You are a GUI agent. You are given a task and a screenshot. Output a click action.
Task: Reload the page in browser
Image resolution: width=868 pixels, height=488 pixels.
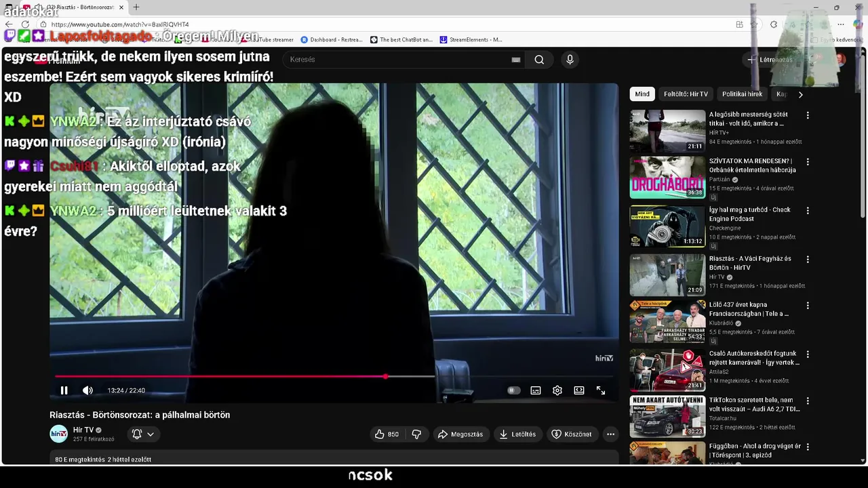25,24
